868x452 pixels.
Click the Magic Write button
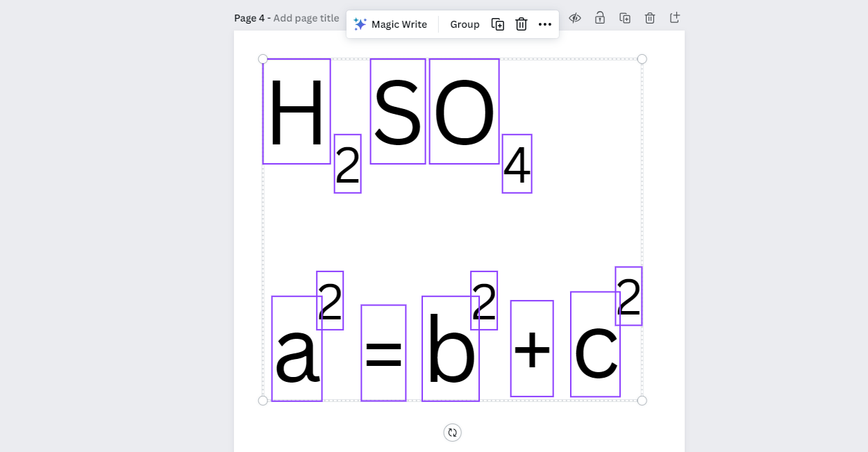point(390,24)
